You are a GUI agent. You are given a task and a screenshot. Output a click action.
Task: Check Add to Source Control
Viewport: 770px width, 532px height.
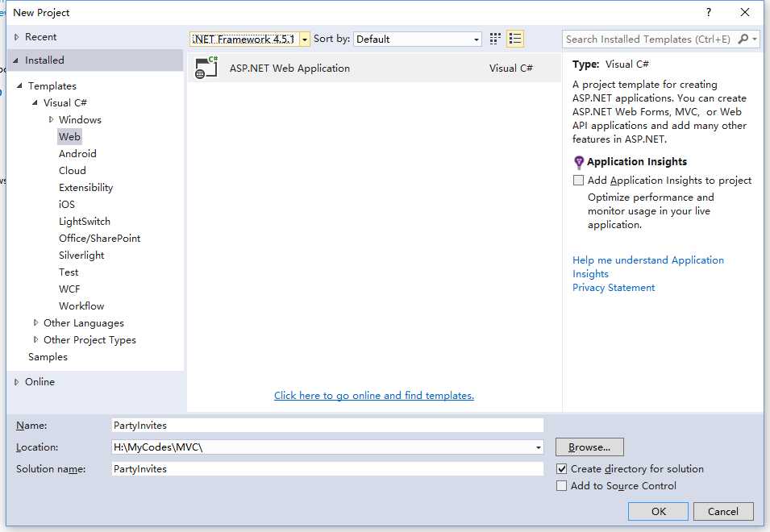[561, 486]
